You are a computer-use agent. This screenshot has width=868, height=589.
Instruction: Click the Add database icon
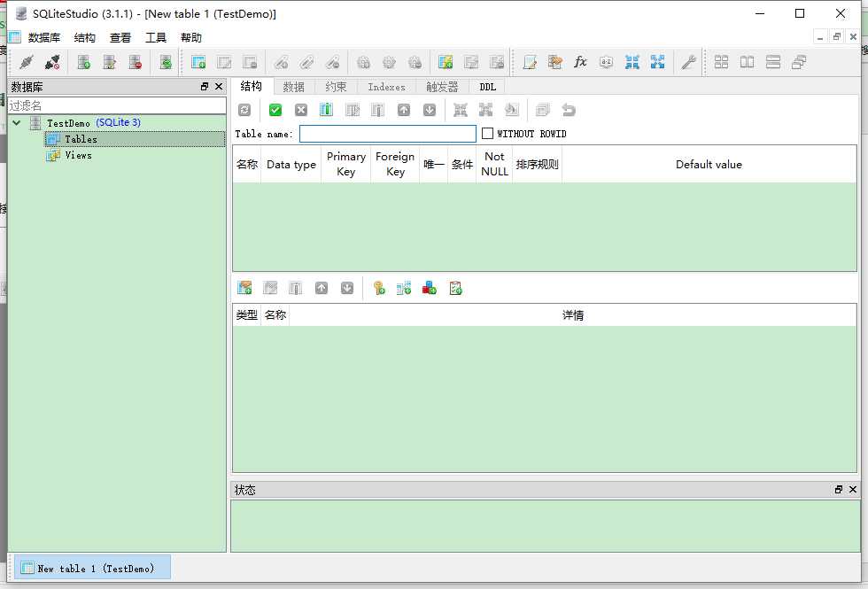point(83,62)
